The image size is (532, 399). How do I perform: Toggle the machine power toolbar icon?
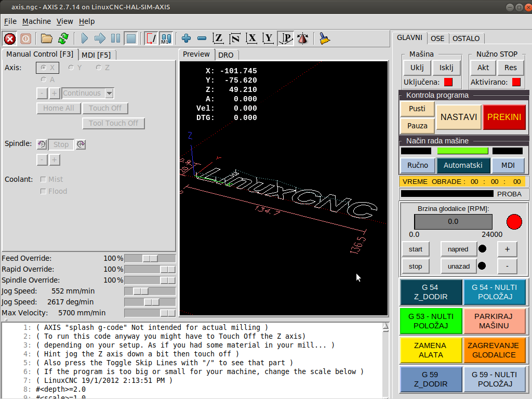coord(26,38)
